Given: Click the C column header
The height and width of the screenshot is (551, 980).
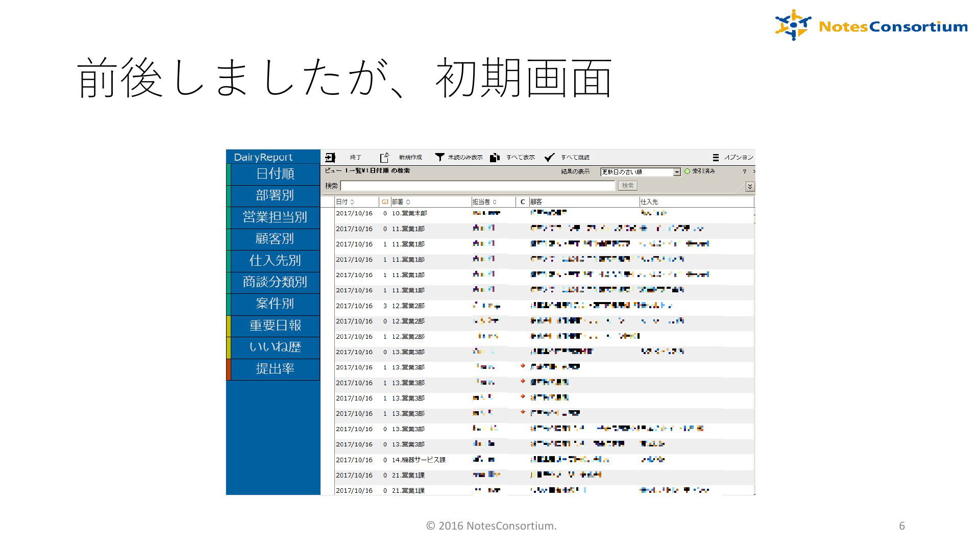Looking at the screenshot, I should pyautogui.click(x=523, y=202).
